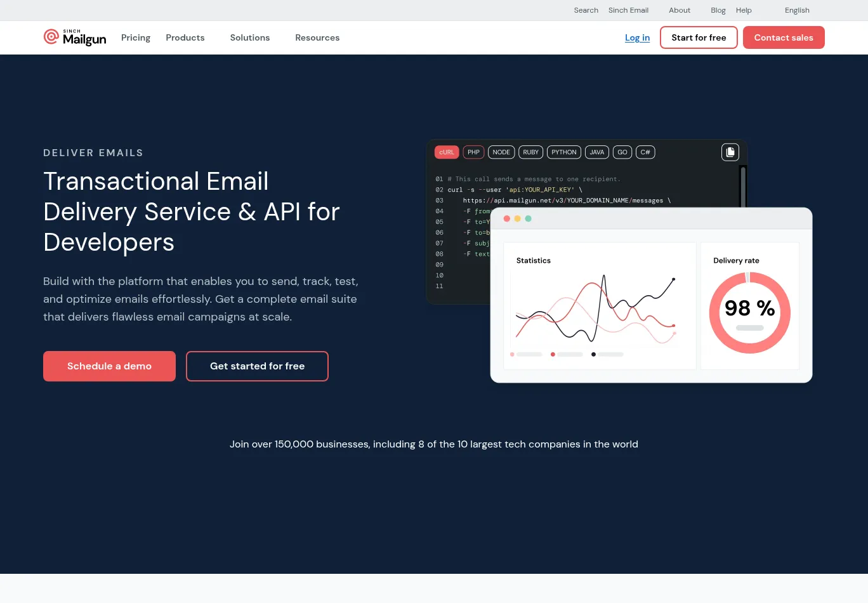The image size is (868, 603).
Task: Click Get started for free button
Action: [257, 366]
